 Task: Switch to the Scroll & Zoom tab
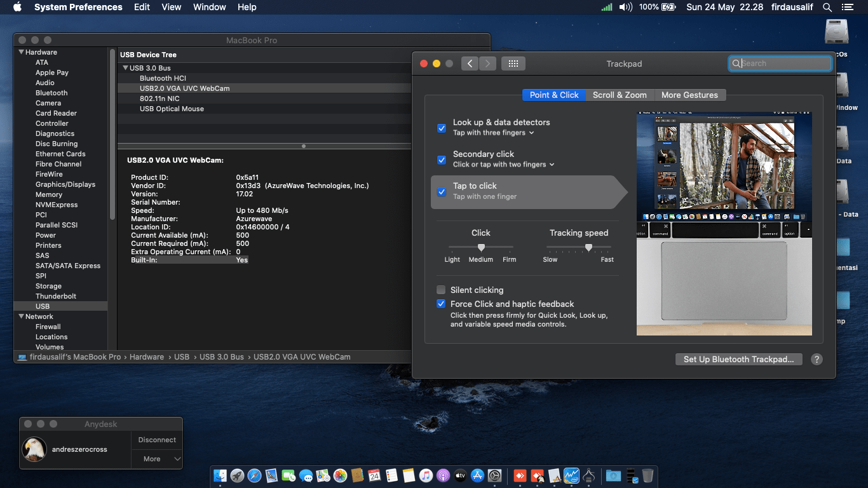[x=620, y=94]
